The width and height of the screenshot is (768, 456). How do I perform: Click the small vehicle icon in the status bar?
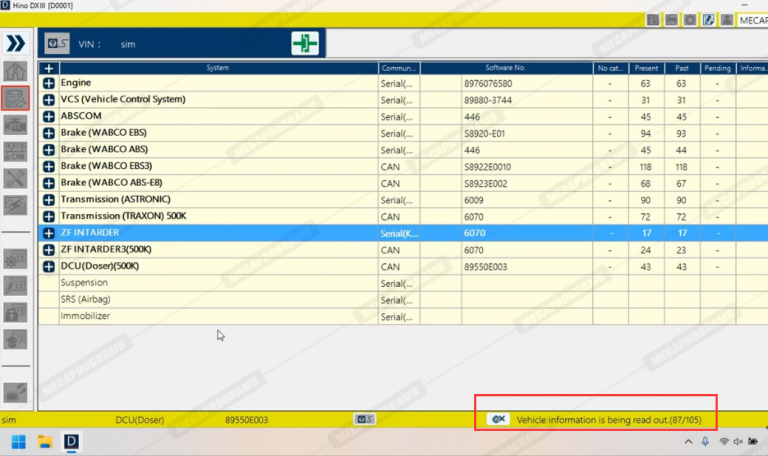(365, 419)
